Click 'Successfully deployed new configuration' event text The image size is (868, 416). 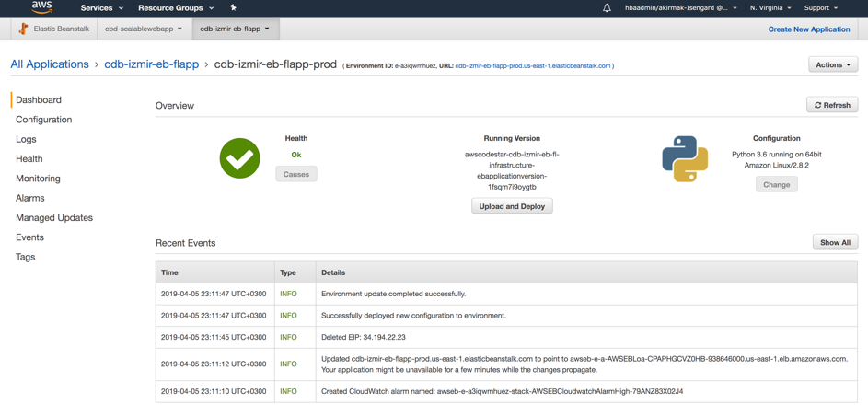click(413, 316)
